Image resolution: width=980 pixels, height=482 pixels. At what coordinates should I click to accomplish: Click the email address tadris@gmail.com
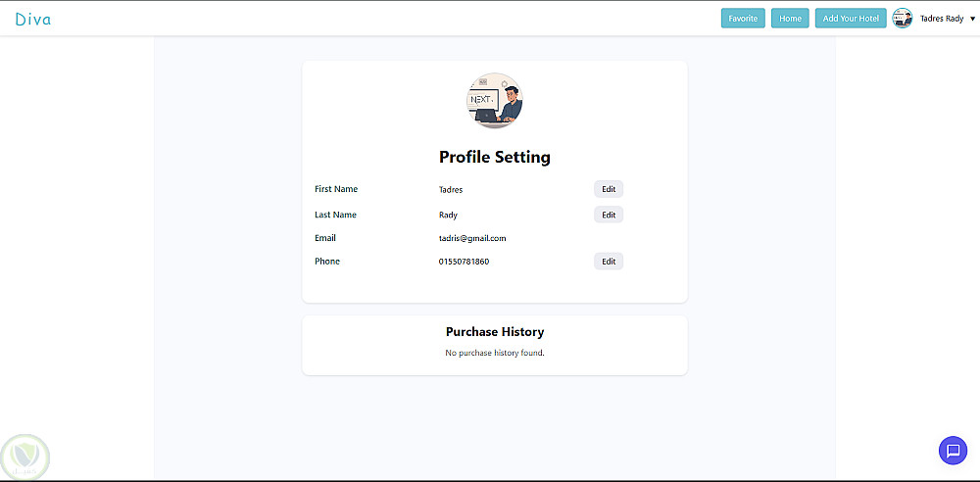coord(472,238)
